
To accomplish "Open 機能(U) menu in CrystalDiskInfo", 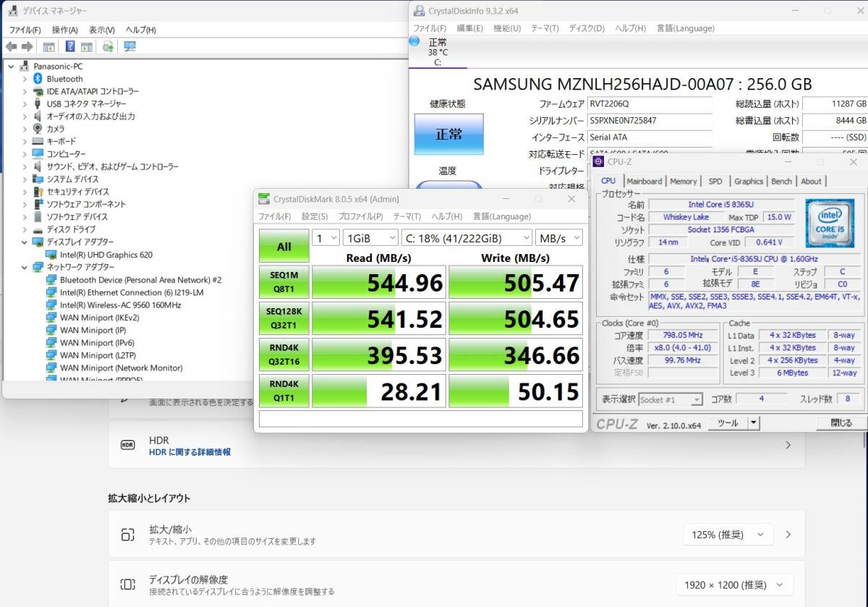I will [507, 28].
